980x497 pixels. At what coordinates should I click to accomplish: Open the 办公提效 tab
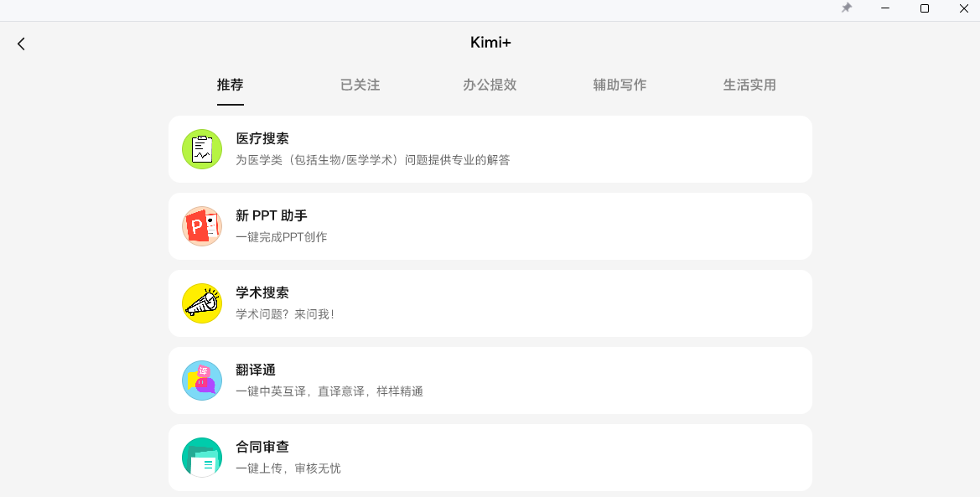pyautogui.click(x=490, y=85)
